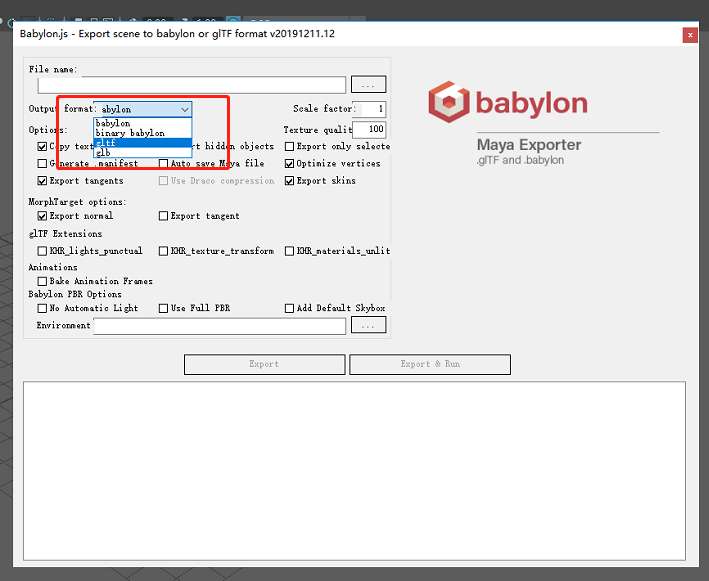Toggle Export tangents checkbox

click(42, 181)
